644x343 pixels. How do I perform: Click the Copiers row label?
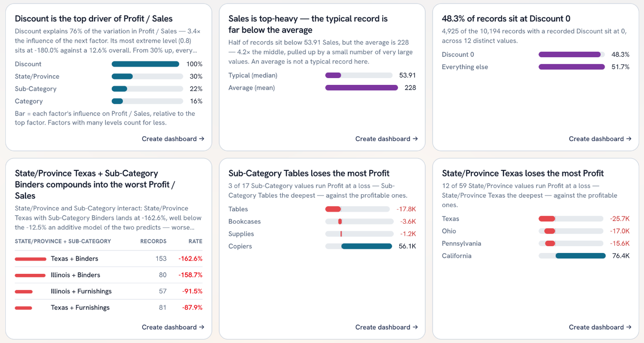(x=240, y=246)
